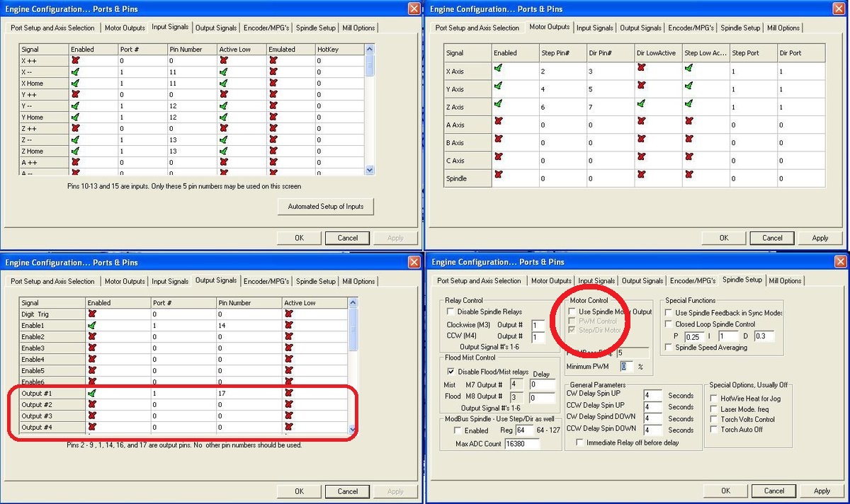This screenshot has height=504, width=850.
Task: Toggle X ++ Enabled red cross in Input Signals table
Action: 75,61
